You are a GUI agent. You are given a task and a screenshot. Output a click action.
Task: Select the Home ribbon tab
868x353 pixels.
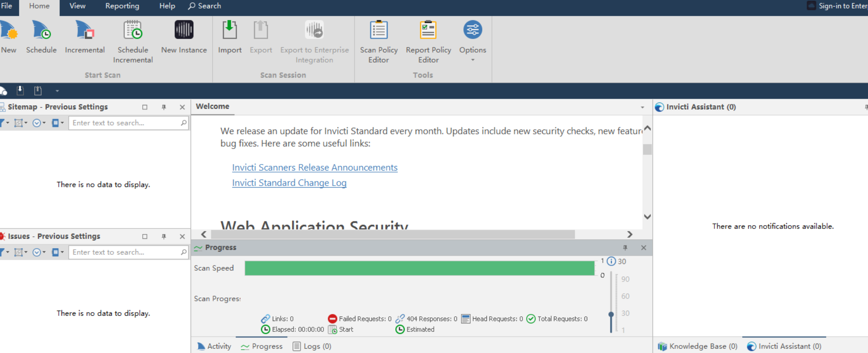39,6
